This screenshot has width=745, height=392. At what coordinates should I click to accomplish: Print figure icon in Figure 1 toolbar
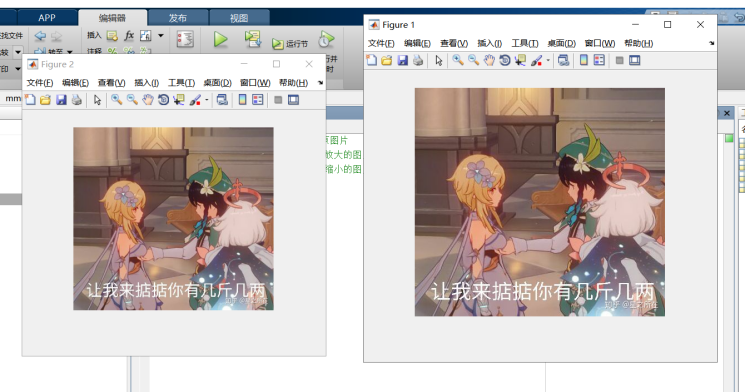point(418,60)
